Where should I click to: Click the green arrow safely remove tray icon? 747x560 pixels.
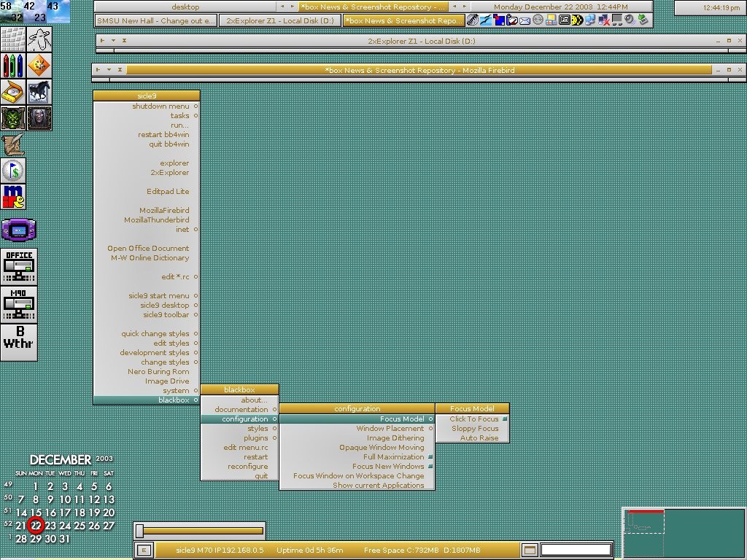coord(643,20)
